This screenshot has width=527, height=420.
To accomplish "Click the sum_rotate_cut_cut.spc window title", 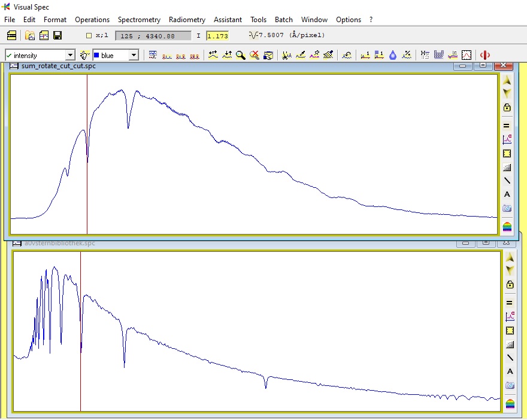I will pyautogui.click(x=59, y=66).
